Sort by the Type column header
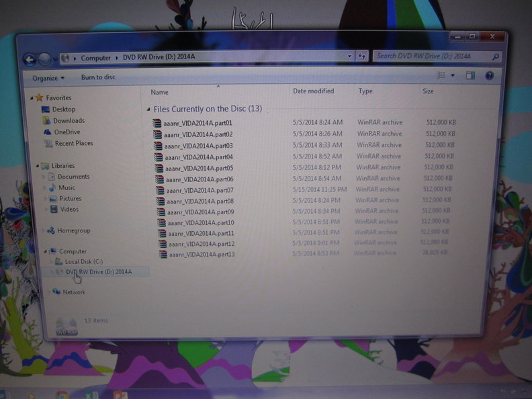The height and width of the screenshot is (399, 532). 365,91
